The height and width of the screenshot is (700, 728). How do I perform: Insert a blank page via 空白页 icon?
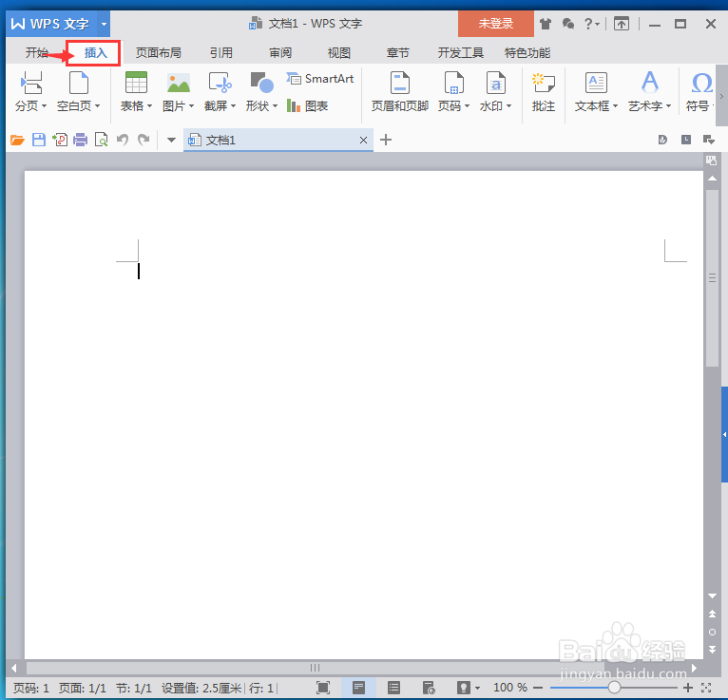click(x=79, y=83)
